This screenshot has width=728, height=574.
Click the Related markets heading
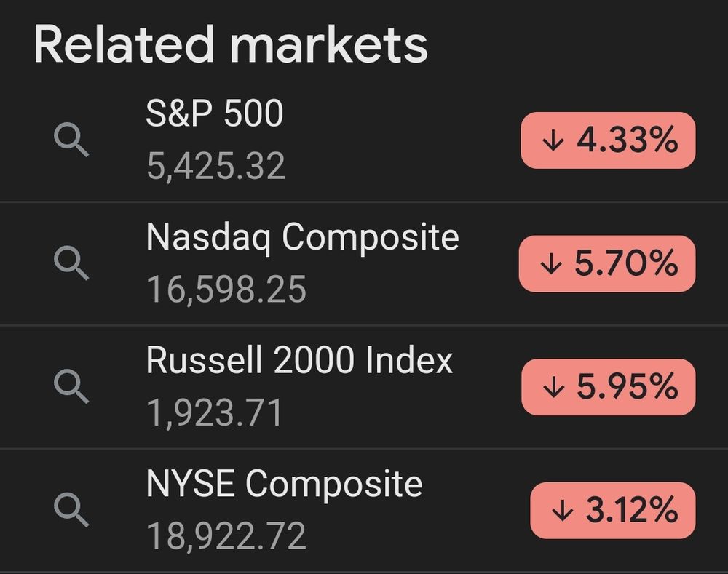tap(231, 44)
